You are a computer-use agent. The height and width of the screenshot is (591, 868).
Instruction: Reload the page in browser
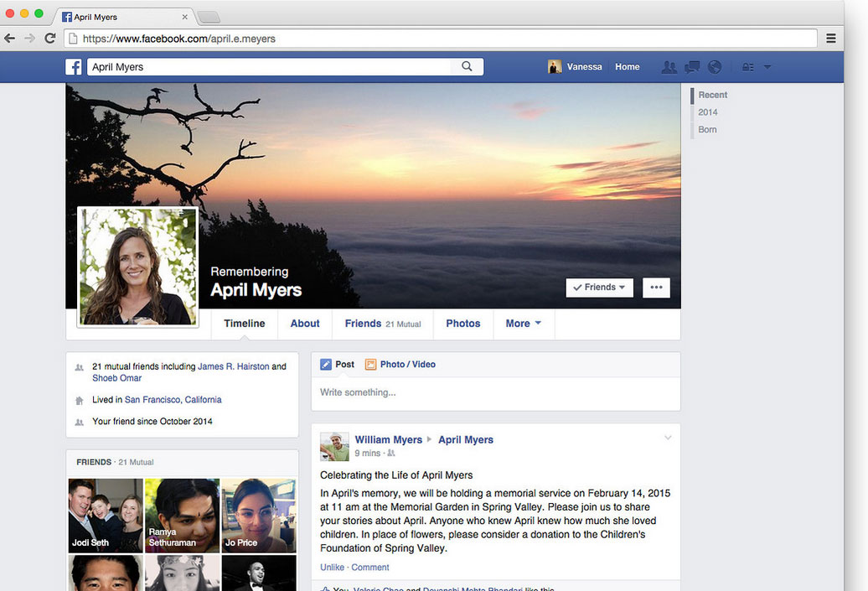tap(50, 38)
